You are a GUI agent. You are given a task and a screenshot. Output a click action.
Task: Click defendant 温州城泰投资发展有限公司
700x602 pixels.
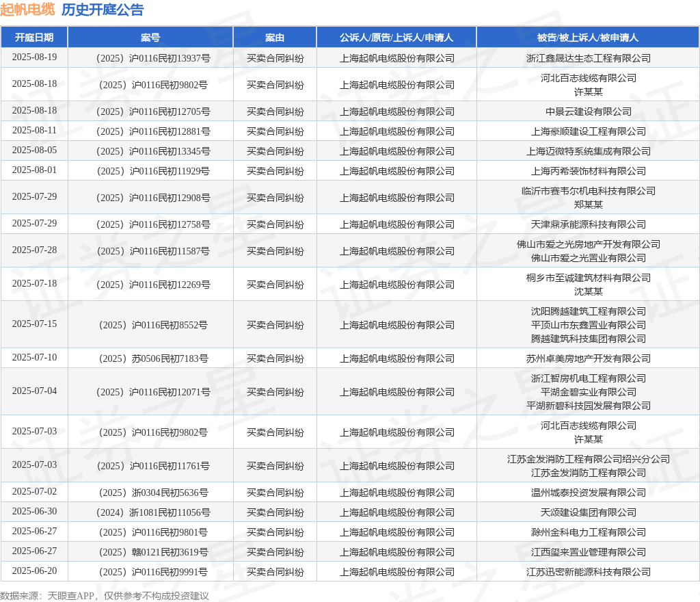(x=588, y=493)
